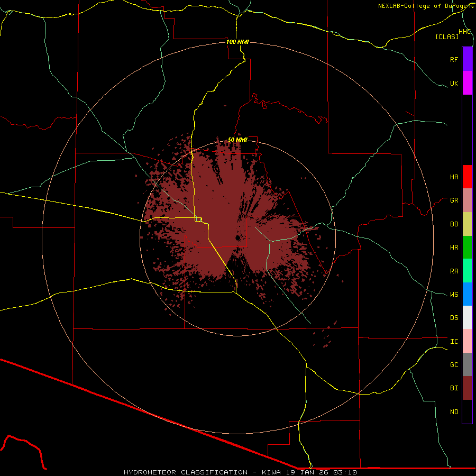Viewport: 476px width, 476px height.
Task: Click the ND legend label
Action: (x=454, y=412)
